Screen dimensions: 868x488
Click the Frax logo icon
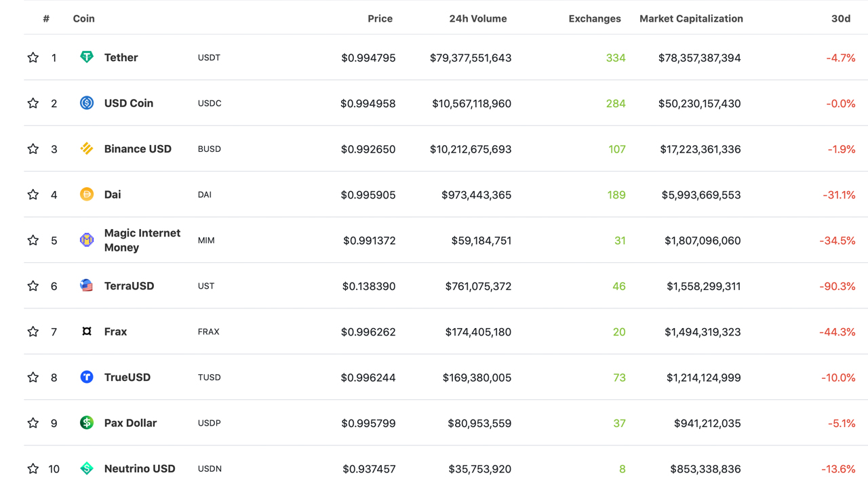tap(87, 331)
